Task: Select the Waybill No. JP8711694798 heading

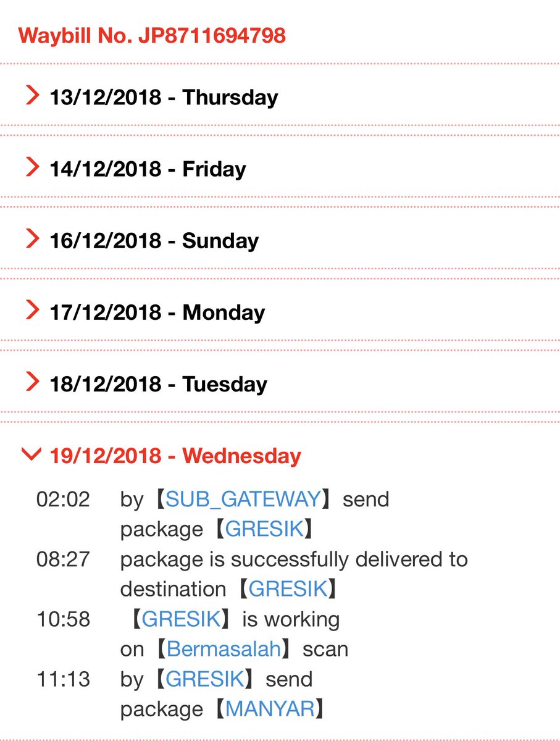Action: [x=152, y=36]
